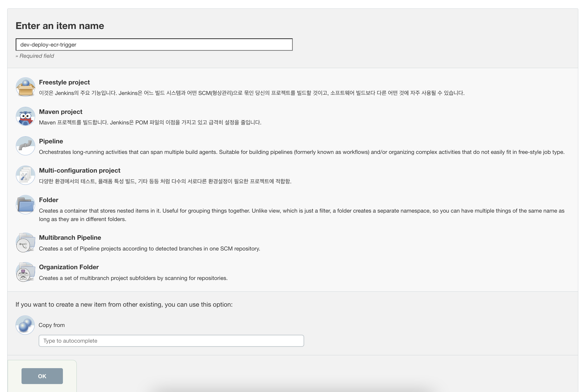Click the Freestyle project box icon
This screenshot has width=586, height=392.
25,87
